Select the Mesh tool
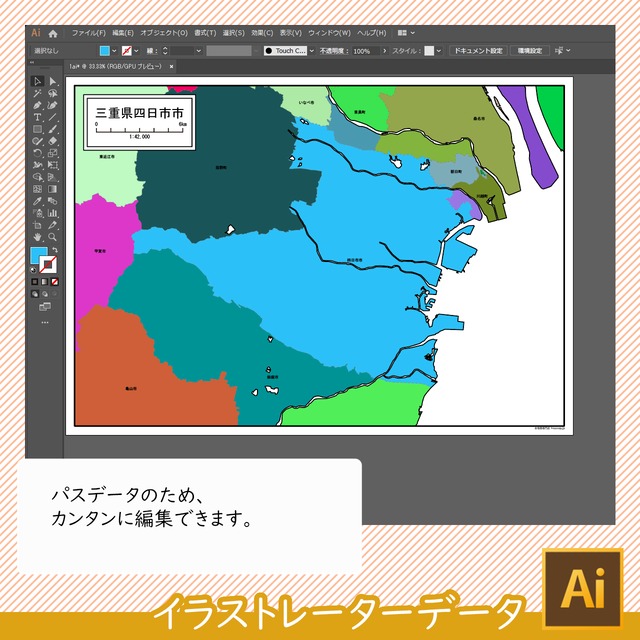The height and width of the screenshot is (640, 640). pyautogui.click(x=37, y=189)
